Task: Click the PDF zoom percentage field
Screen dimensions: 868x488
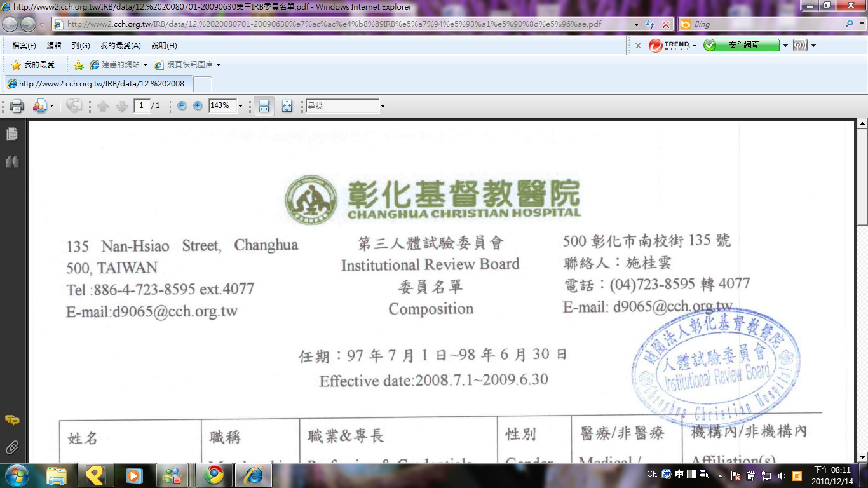Action: 222,106
